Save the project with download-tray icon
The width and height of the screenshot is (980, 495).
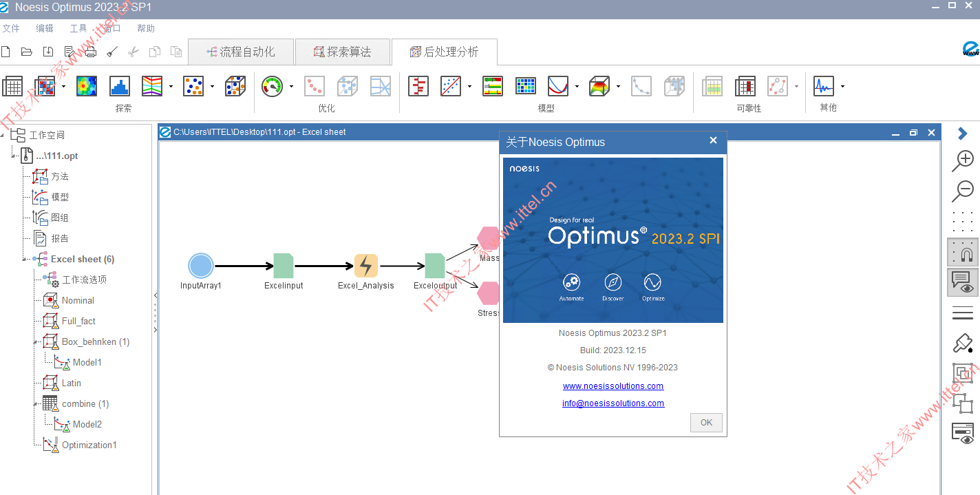(48, 52)
